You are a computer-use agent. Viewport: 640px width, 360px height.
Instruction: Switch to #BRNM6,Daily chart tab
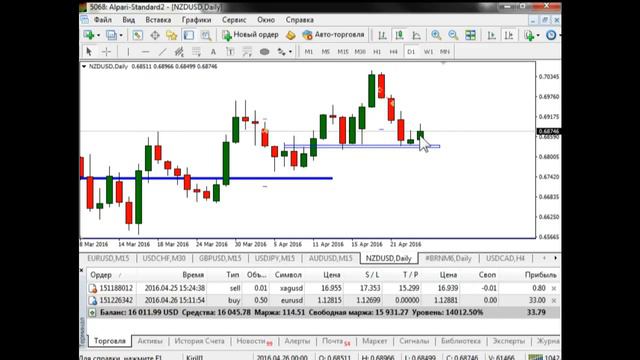click(x=448, y=258)
